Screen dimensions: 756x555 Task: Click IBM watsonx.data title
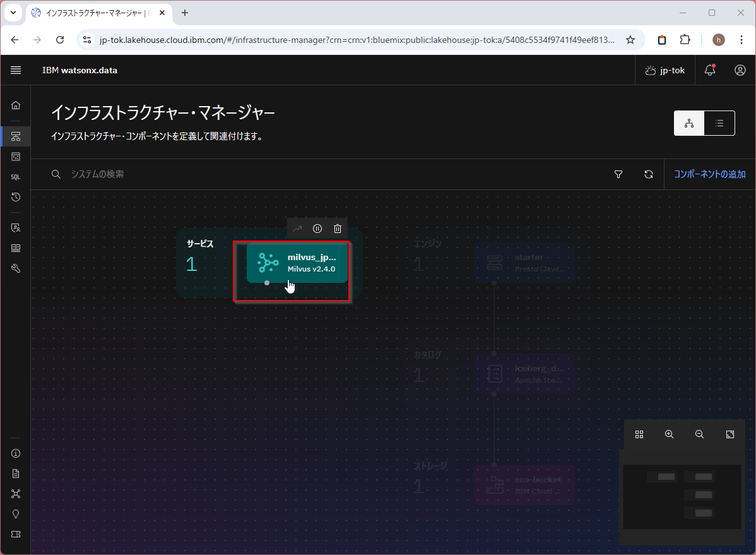point(80,71)
